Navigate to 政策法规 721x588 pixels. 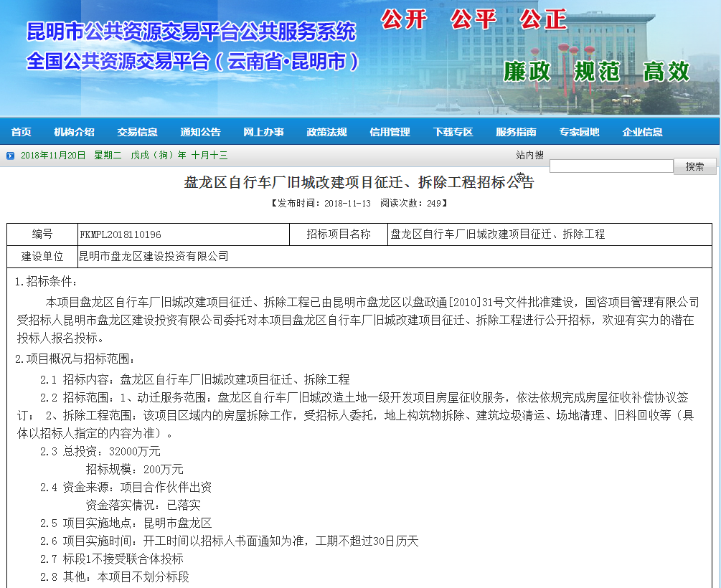[x=326, y=132]
